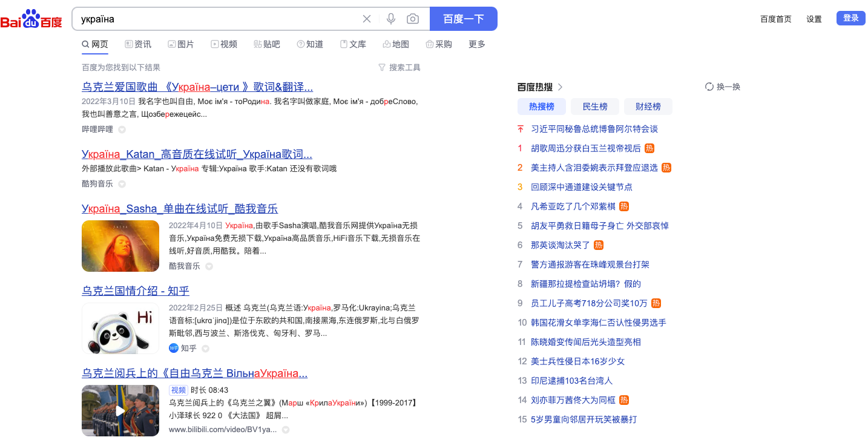Play the military parade video thumbnail
The image size is (868, 440).
point(120,410)
